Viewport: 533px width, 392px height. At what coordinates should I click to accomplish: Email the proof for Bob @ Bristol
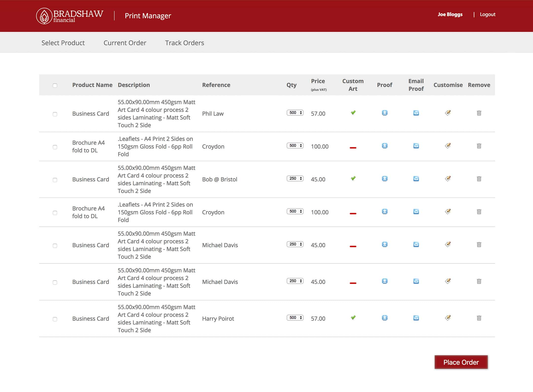[x=416, y=178]
